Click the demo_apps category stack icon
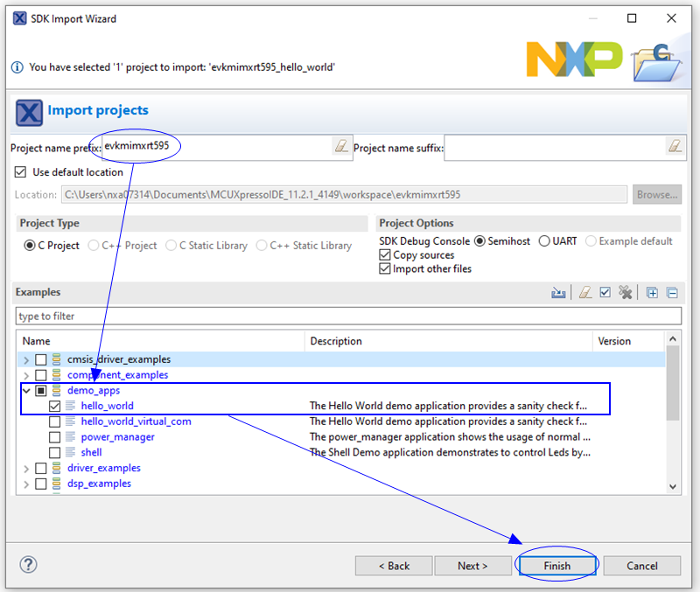The image size is (700, 592). [56, 390]
